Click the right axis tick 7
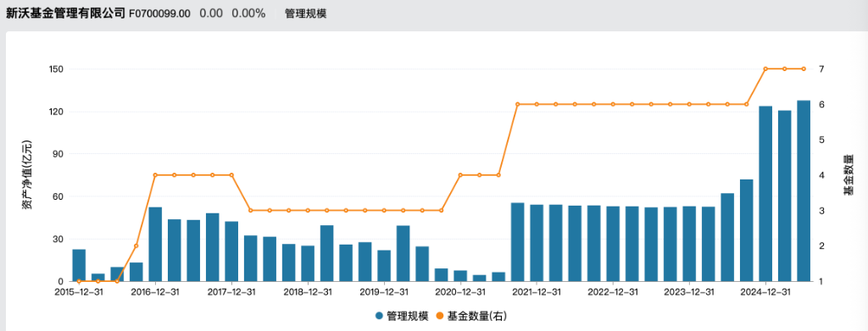The height and width of the screenshot is (331, 868). 822,69
